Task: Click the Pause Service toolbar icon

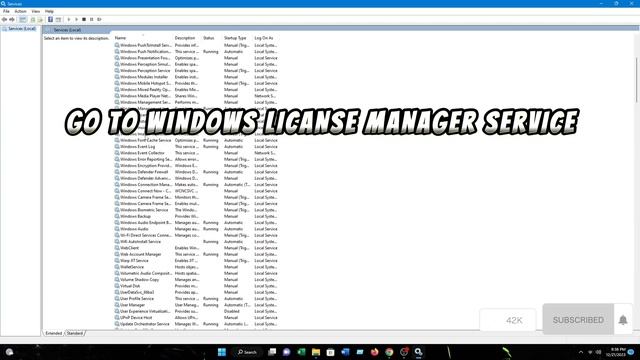Action: 91,19
